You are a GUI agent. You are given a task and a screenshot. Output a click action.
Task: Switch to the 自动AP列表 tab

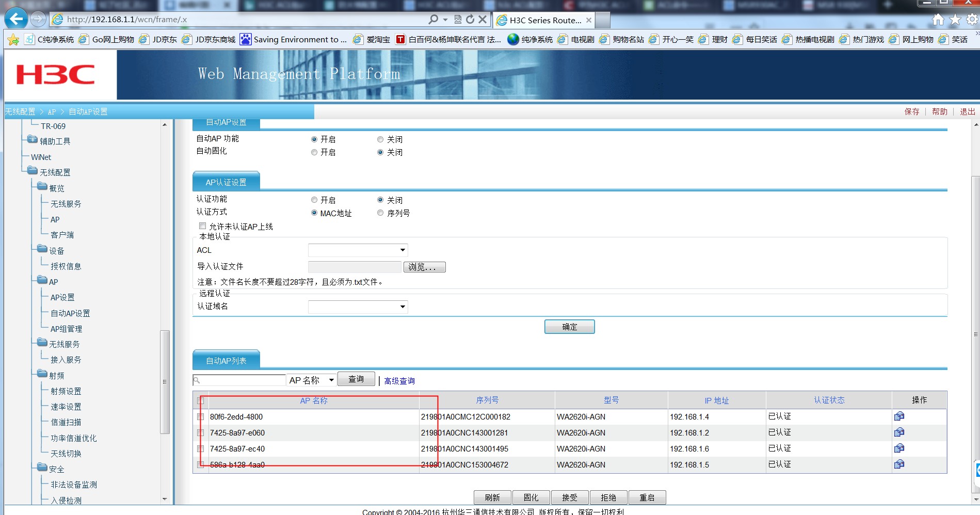pyautogui.click(x=226, y=360)
